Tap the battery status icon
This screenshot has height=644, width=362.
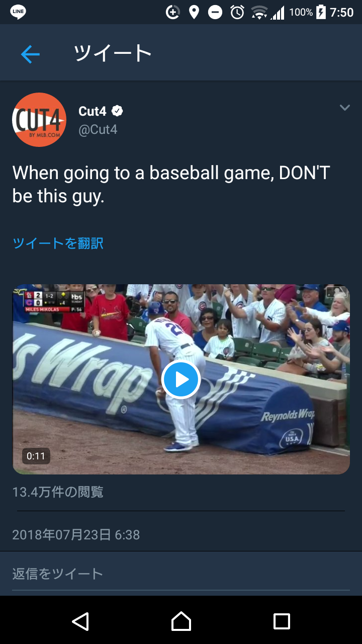tap(321, 12)
